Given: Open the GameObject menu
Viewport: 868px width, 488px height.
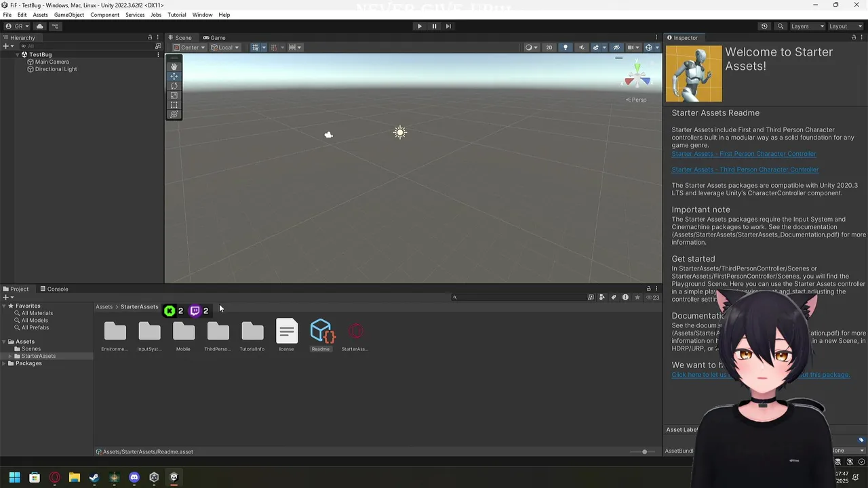Looking at the screenshot, I should [69, 15].
